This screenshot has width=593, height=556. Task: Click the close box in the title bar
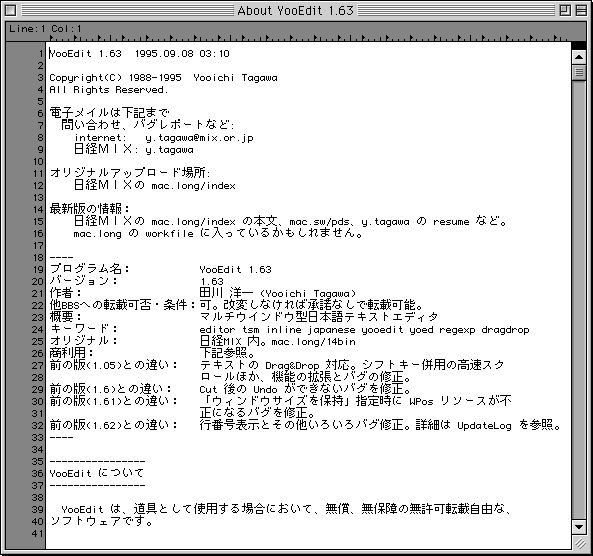[x=11, y=10]
